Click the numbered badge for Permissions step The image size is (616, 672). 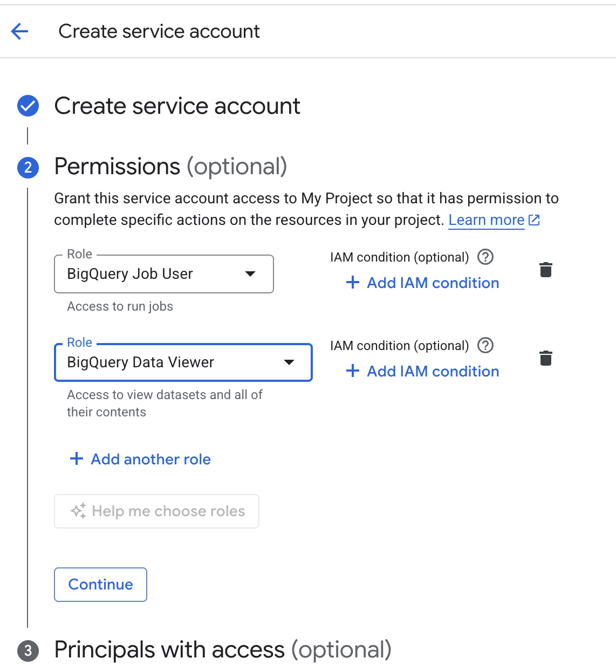click(x=28, y=168)
